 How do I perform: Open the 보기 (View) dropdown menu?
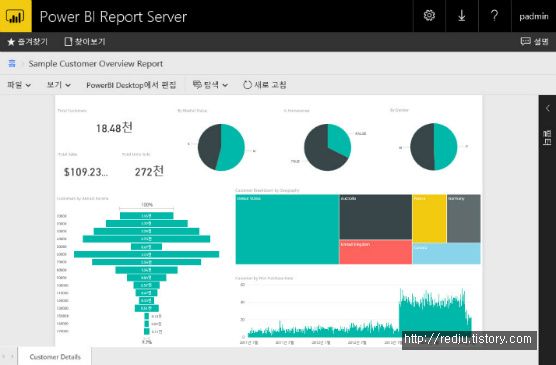[x=59, y=85]
